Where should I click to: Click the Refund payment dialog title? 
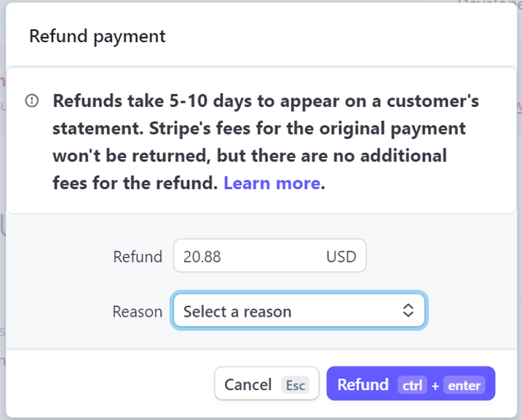click(97, 36)
